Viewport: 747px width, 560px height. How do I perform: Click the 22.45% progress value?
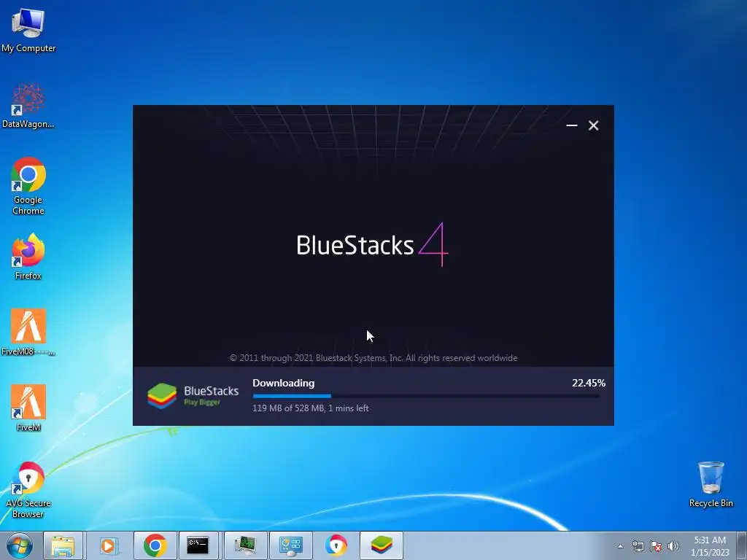tap(589, 383)
